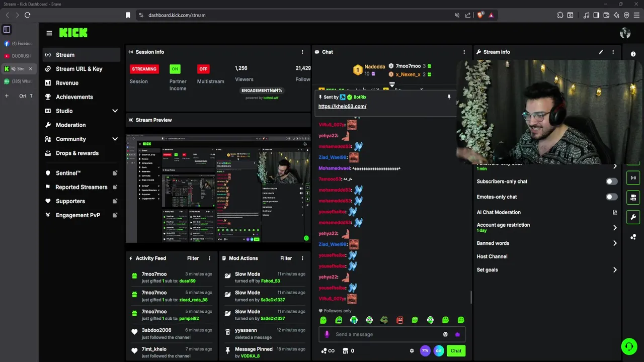Screen dimensions: 644x362
Task: Open Chat panel three-dot menu
Action: click(464, 52)
